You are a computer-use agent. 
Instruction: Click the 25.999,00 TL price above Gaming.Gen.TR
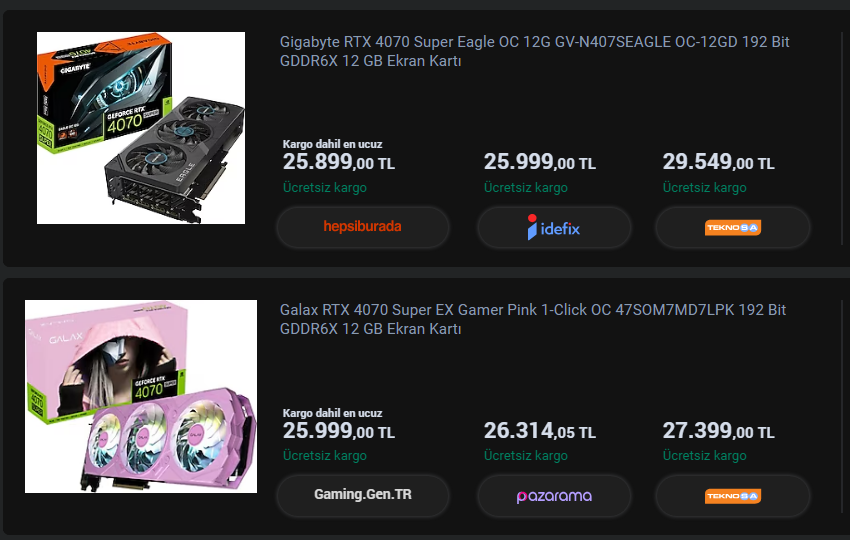tap(338, 431)
